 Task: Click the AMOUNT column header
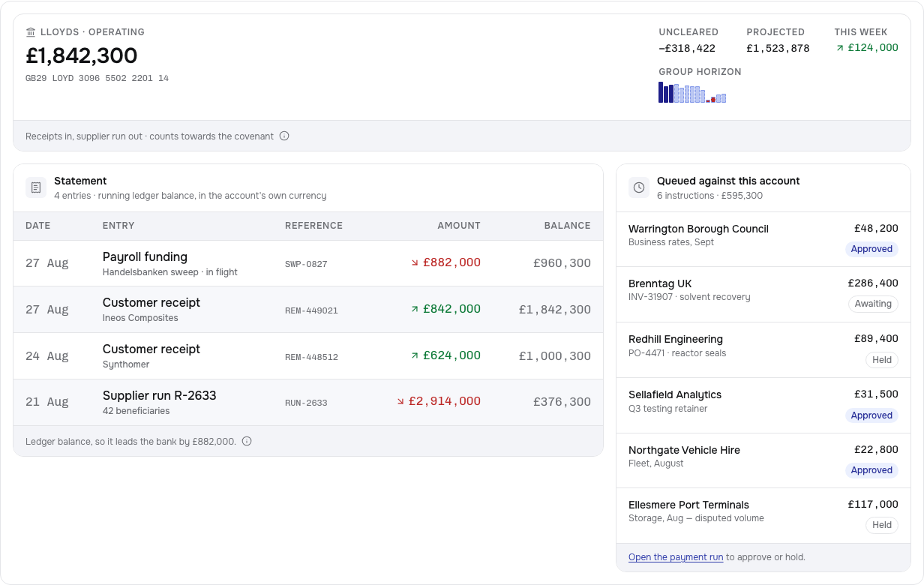(x=459, y=226)
